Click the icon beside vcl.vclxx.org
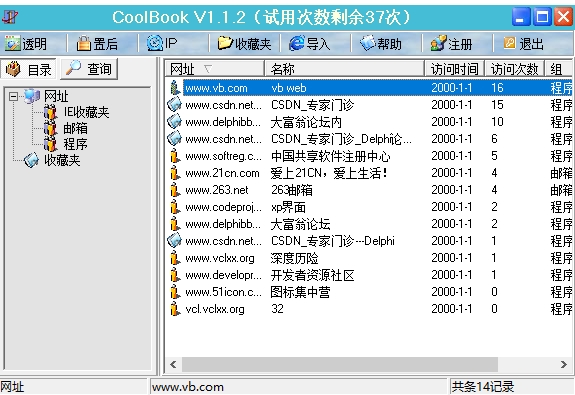Screen dimensions: 575x395 pyautogui.click(x=175, y=309)
